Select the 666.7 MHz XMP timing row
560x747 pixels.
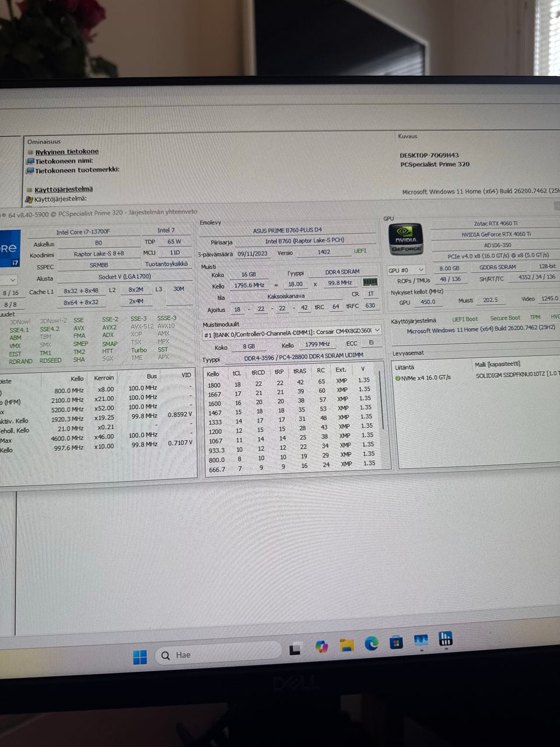point(291,467)
